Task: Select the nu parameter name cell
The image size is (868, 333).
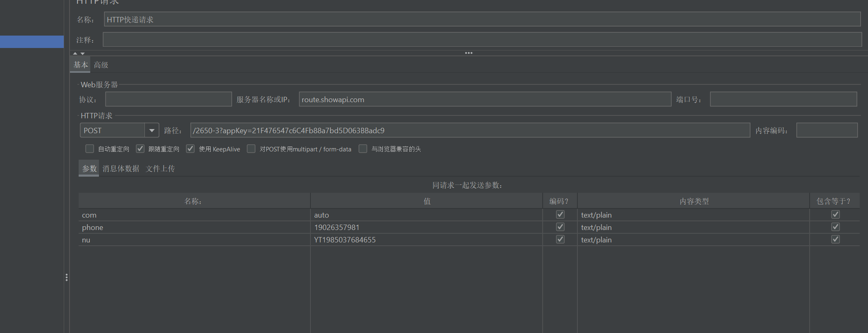Action: tap(194, 240)
